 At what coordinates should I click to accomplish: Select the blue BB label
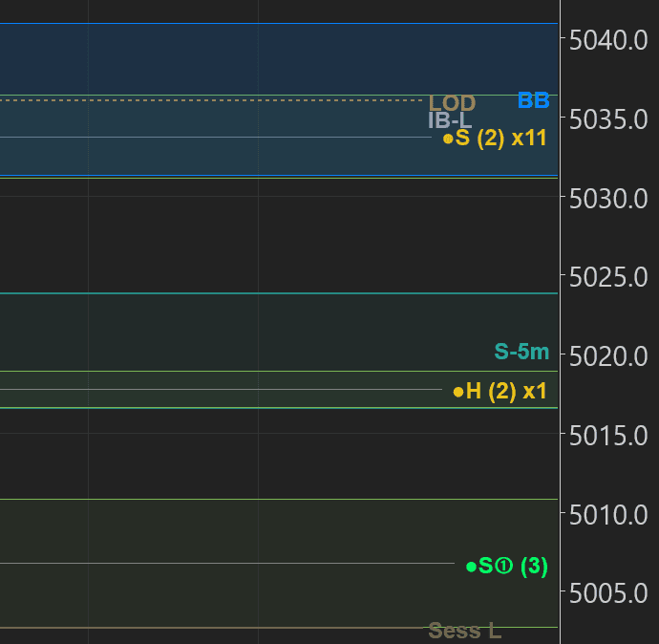533,100
